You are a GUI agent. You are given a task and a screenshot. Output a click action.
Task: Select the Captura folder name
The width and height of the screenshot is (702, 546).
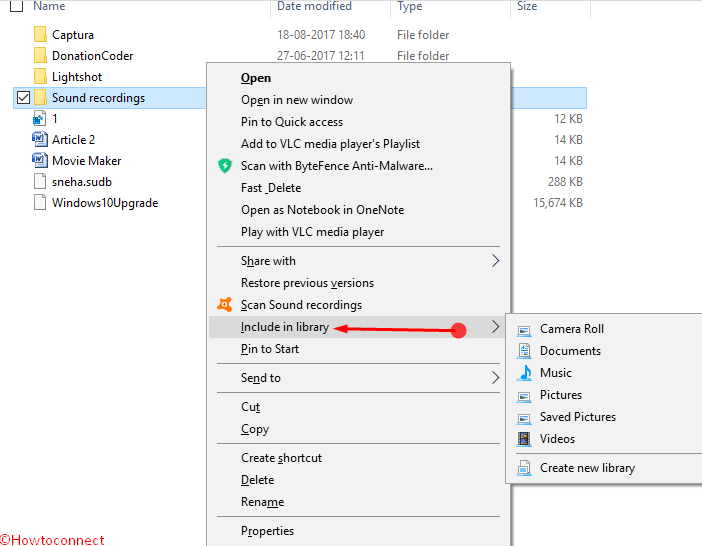(73, 35)
